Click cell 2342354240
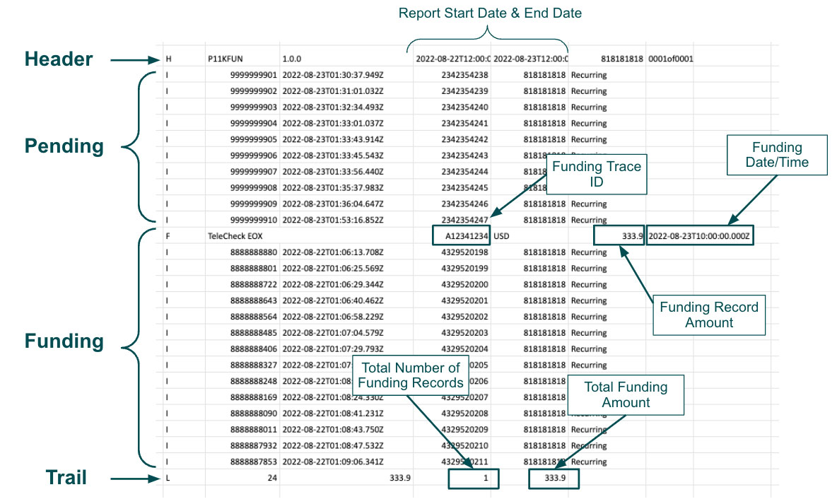837x504 pixels. 464,107
